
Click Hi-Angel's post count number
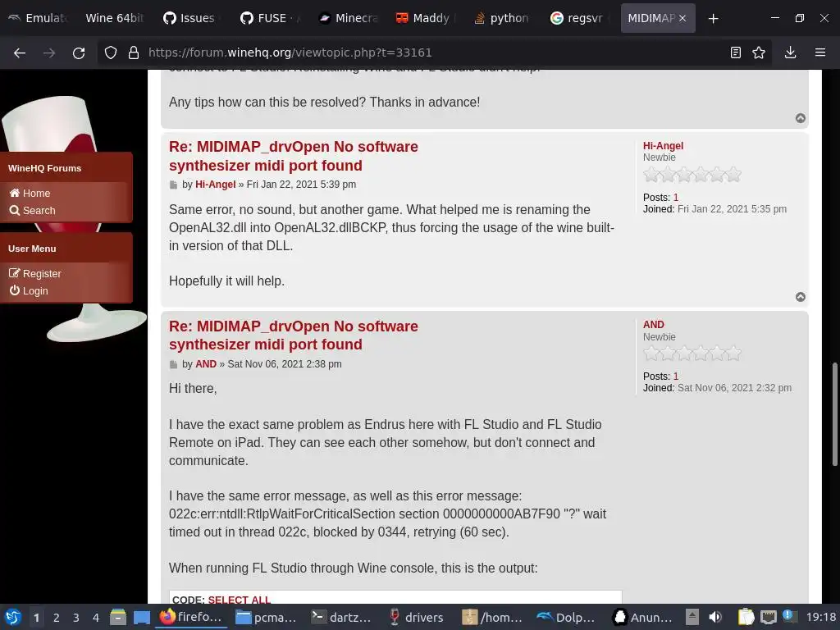pyautogui.click(x=676, y=198)
